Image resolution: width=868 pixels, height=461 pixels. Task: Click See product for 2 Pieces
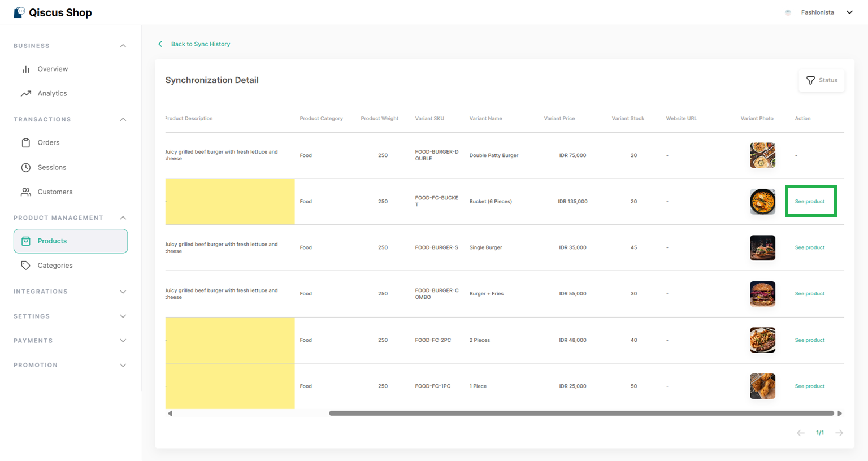810,340
